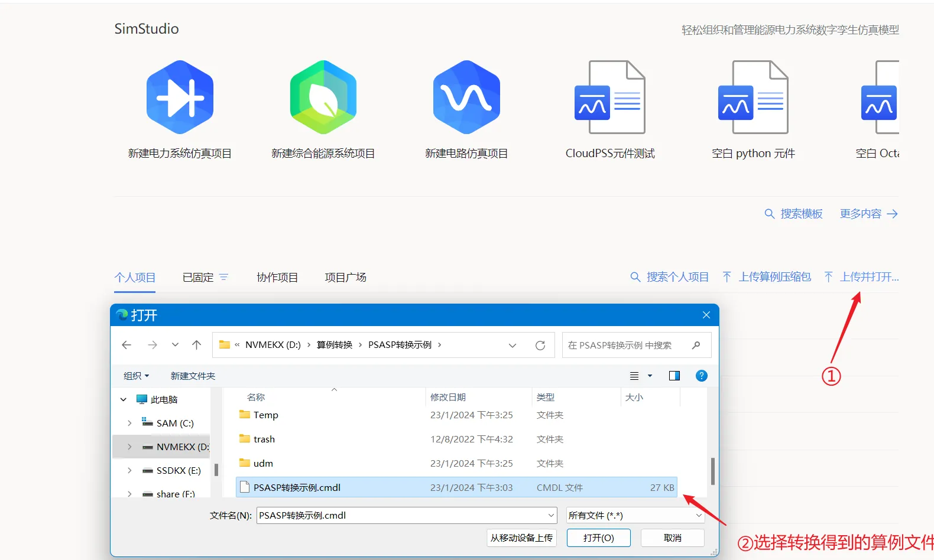This screenshot has height=560, width=934.
Task: Click the file list vertical scrollbar
Action: [x=713, y=471]
